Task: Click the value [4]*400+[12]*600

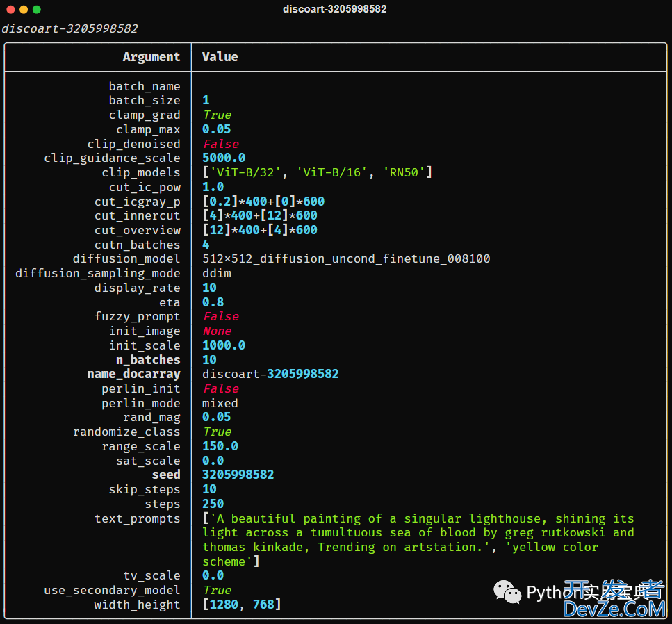Action: coord(260,215)
